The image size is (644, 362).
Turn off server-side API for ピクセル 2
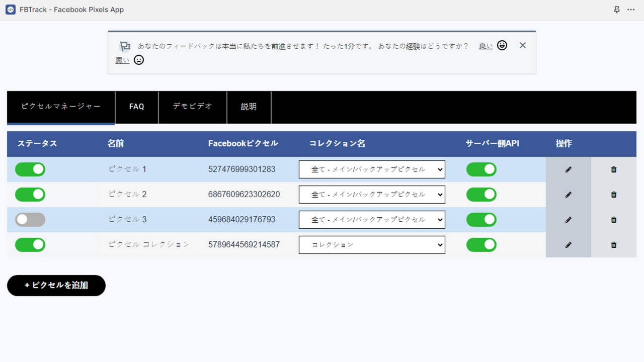[481, 195]
